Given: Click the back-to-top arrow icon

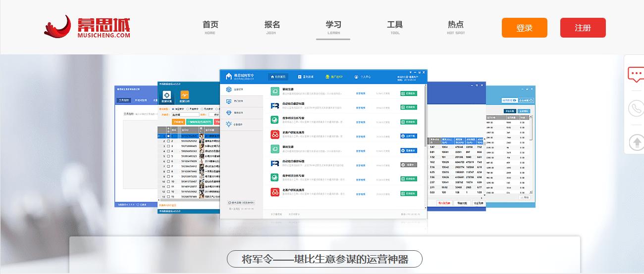Looking at the screenshot, I should [636, 142].
